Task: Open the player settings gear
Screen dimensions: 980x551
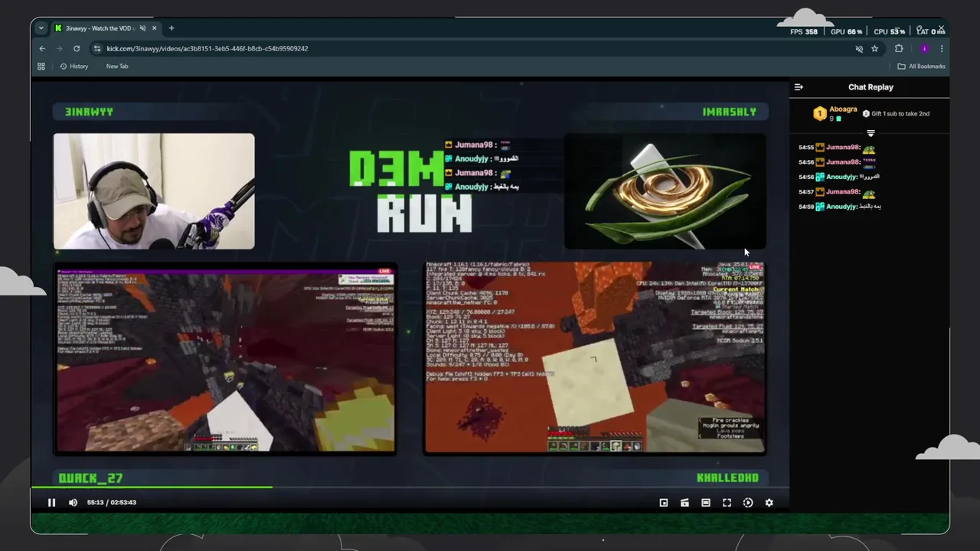Action: point(769,503)
